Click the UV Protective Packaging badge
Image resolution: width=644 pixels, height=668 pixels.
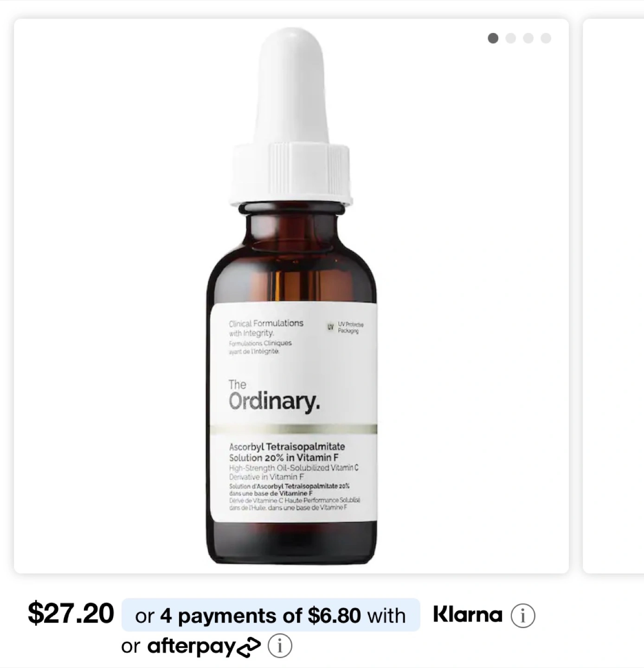tap(345, 327)
